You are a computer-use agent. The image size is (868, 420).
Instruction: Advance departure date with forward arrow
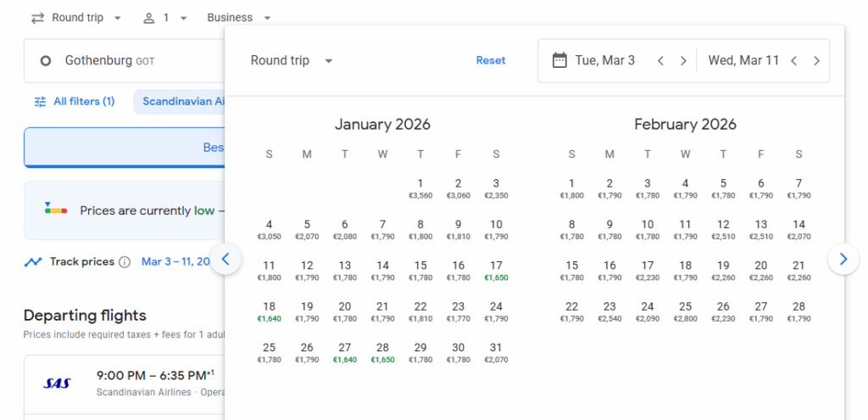pyautogui.click(x=683, y=61)
